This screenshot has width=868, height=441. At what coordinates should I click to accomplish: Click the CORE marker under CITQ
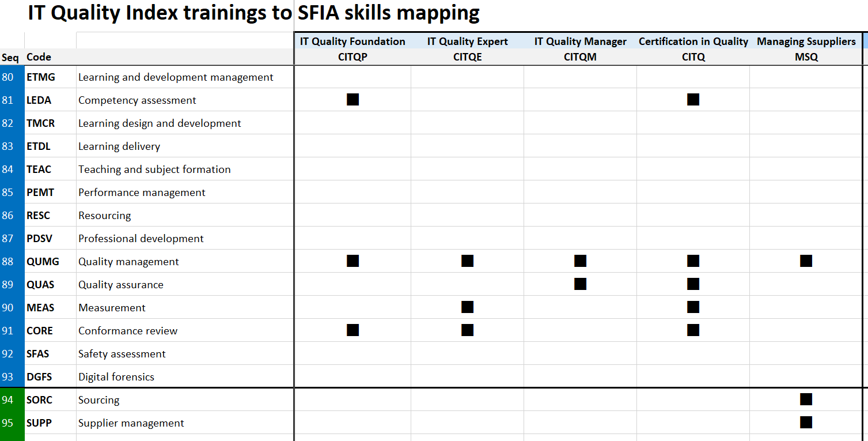tap(693, 330)
